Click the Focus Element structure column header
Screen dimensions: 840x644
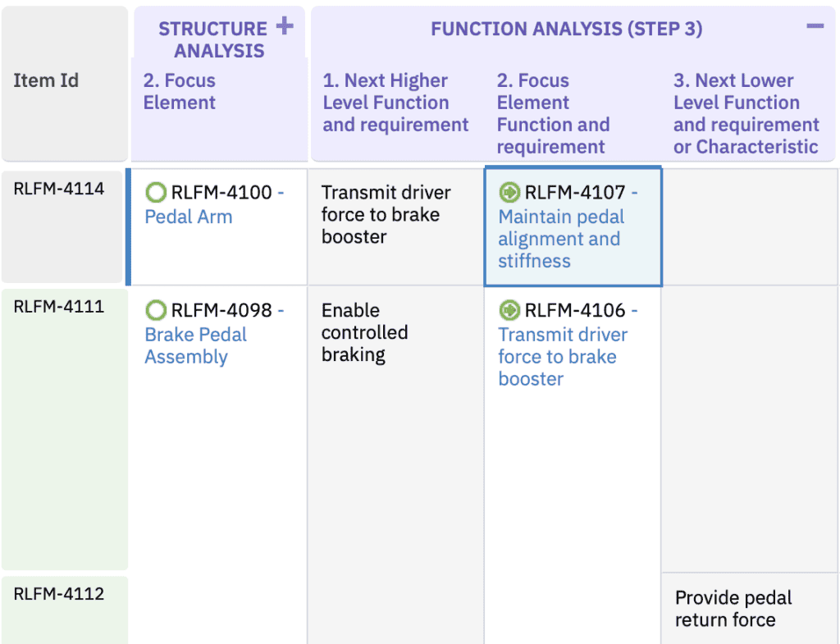coord(179,92)
